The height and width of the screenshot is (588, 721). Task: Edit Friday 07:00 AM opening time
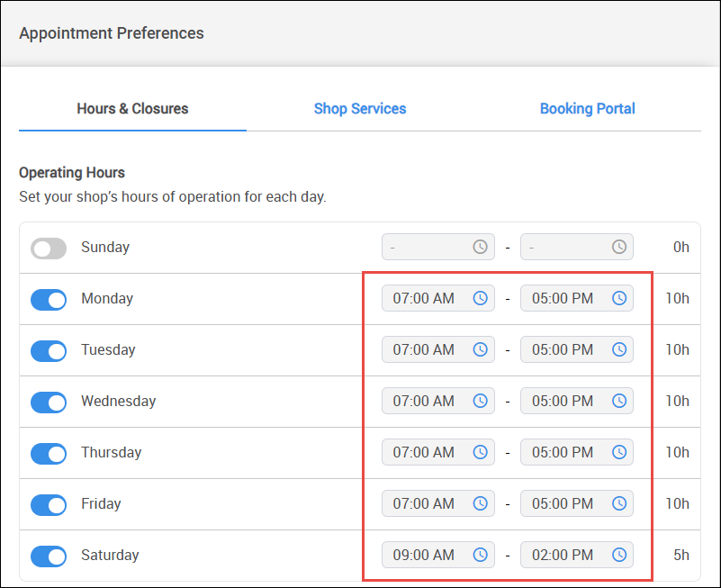pos(438,503)
